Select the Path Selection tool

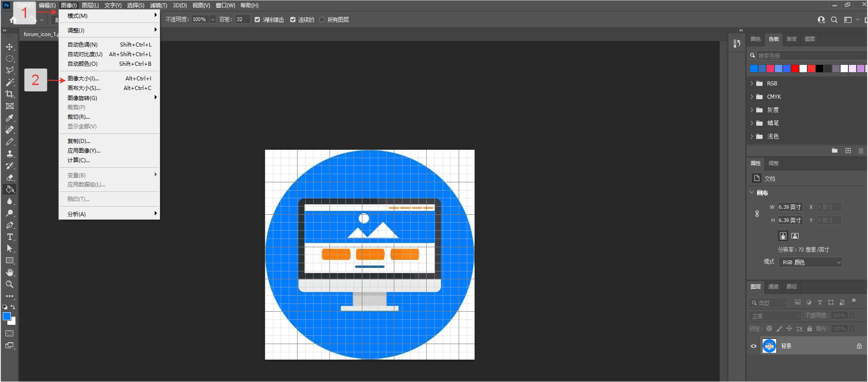point(10,249)
